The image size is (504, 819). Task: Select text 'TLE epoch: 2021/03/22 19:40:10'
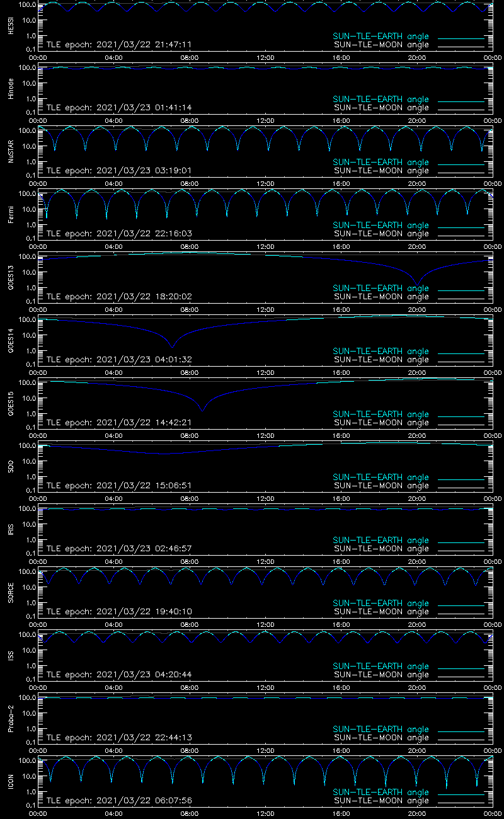click(x=119, y=612)
